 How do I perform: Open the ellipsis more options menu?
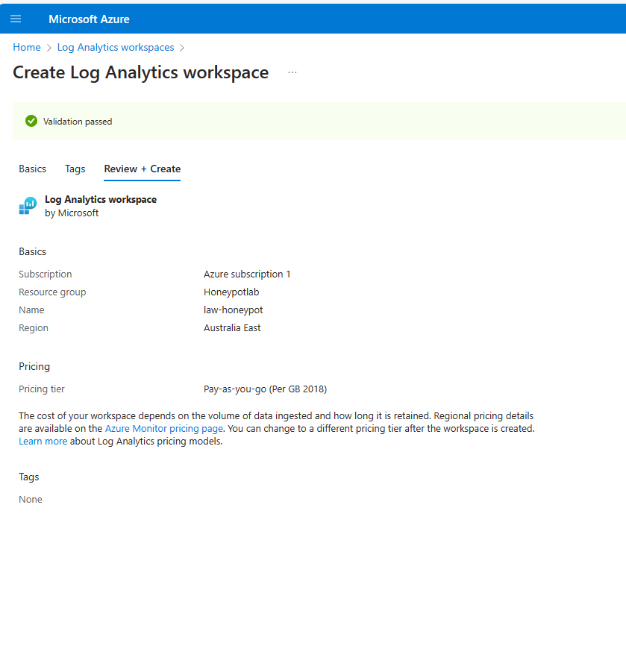coord(292,72)
